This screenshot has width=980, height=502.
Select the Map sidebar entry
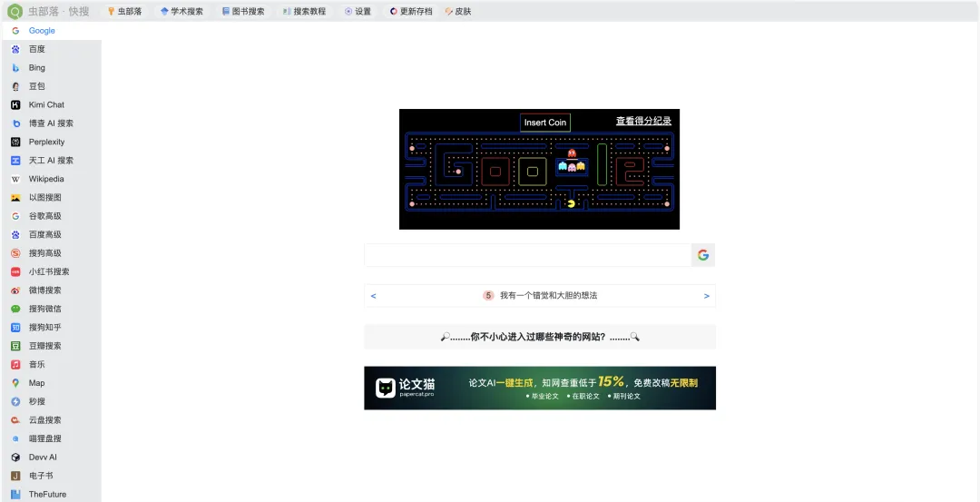pyautogui.click(x=36, y=383)
